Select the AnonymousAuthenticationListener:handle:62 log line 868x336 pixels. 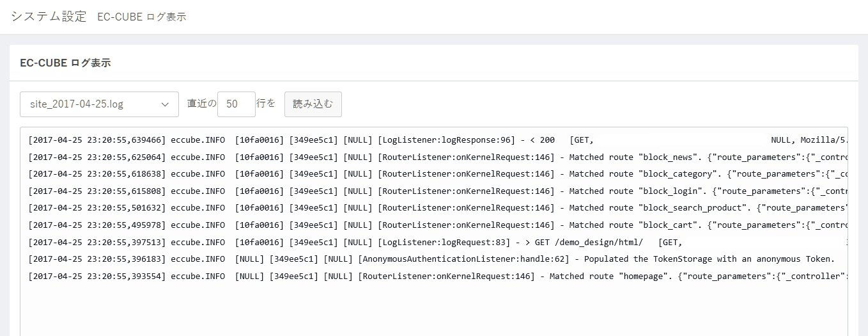tap(432, 259)
